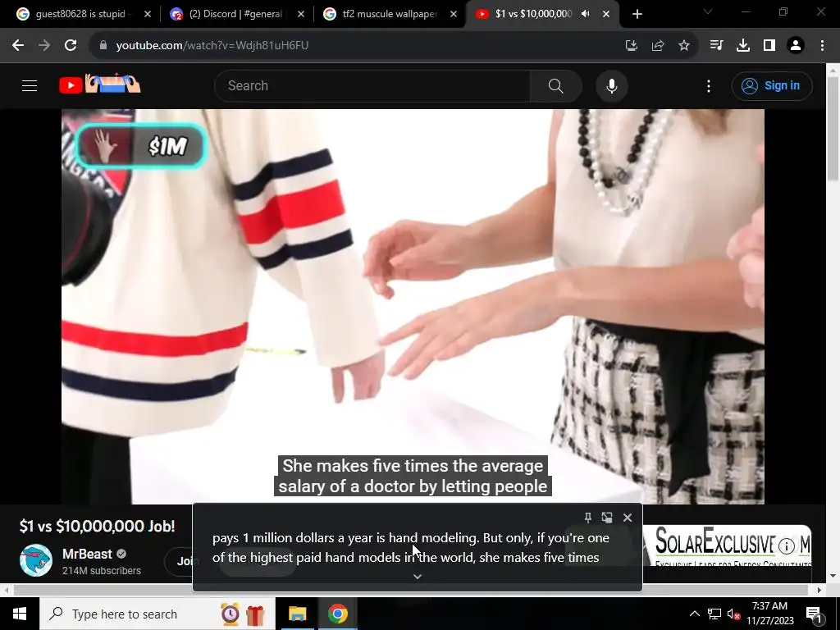Close the live caption box
This screenshot has height=630, width=840.
628,518
